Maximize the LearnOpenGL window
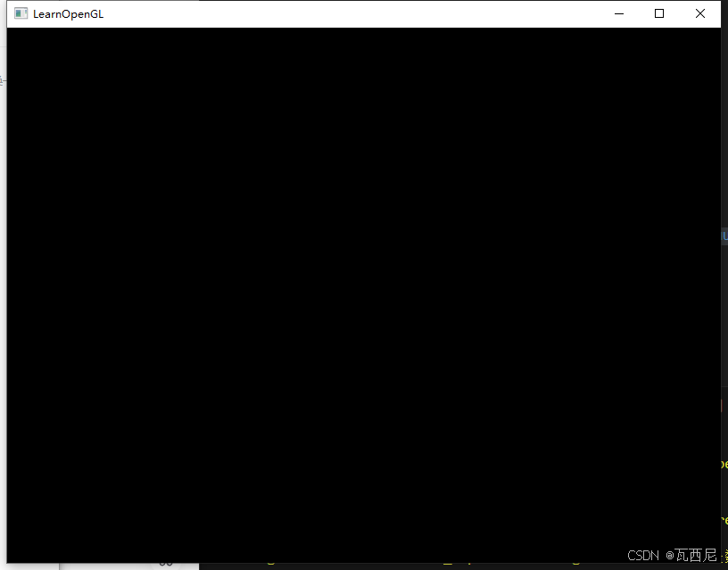The height and width of the screenshot is (570, 728). pyautogui.click(x=658, y=13)
